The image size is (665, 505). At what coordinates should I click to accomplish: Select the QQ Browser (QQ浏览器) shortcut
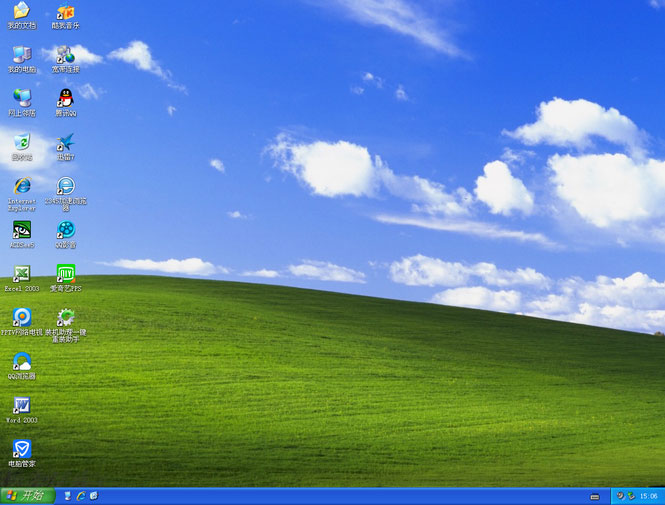point(22,366)
